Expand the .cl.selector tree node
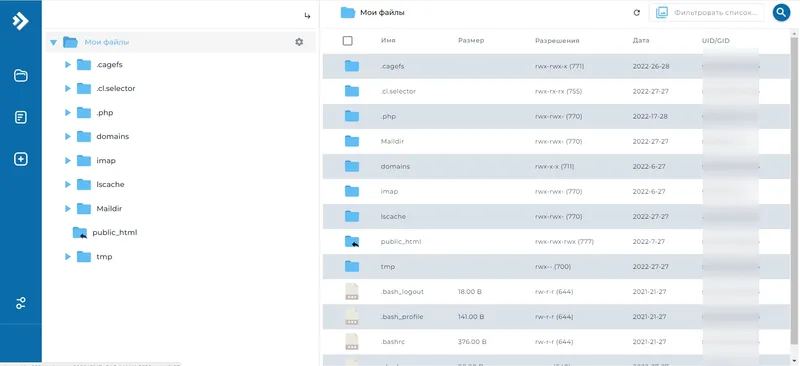 (67, 88)
